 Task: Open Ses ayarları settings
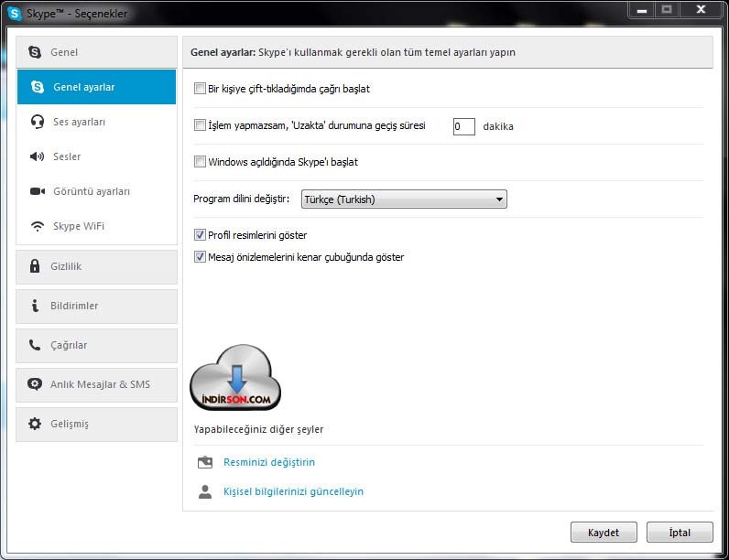pos(97,122)
